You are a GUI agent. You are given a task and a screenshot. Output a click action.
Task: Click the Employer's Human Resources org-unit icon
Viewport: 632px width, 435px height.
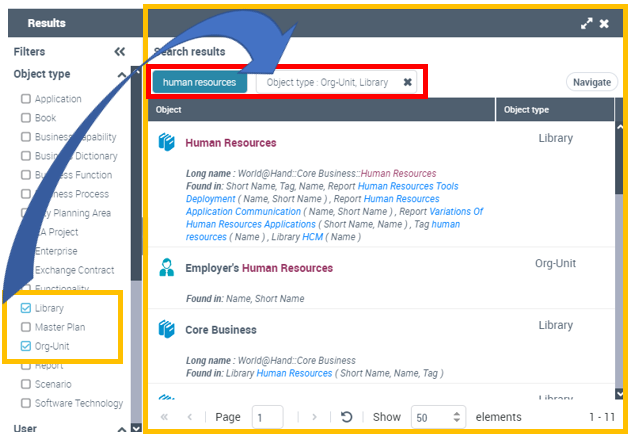167,268
